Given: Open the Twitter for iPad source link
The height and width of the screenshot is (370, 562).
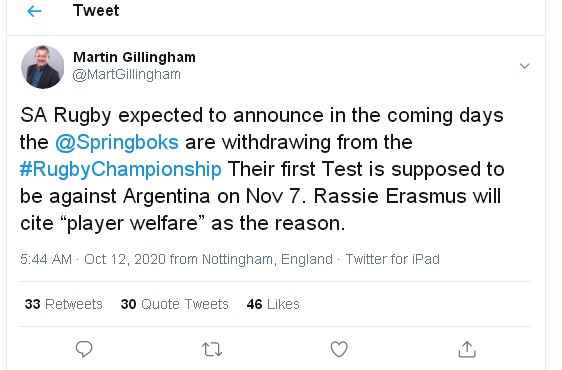Looking at the screenshot, I should [x=393, y=259].
